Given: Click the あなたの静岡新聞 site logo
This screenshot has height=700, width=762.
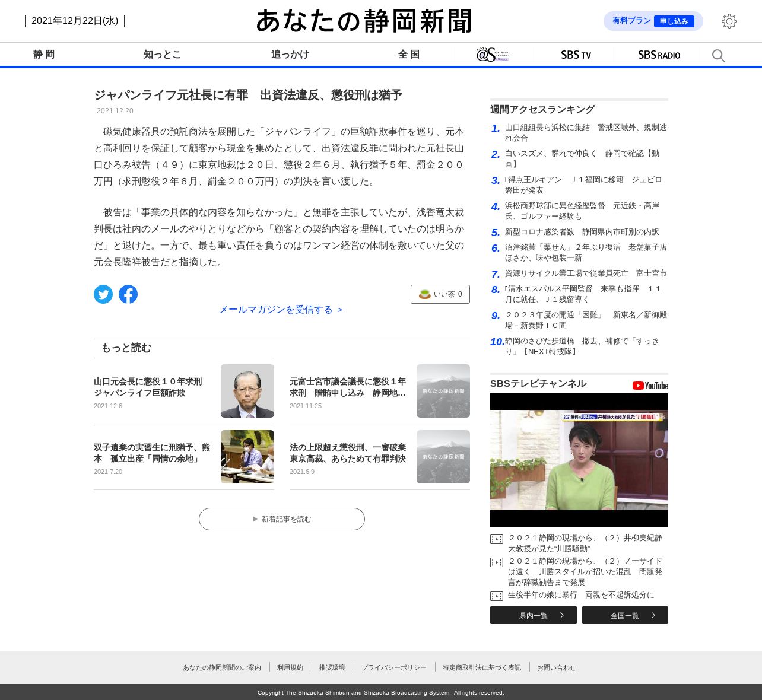Looking at the screenshot, I should 364,21.
